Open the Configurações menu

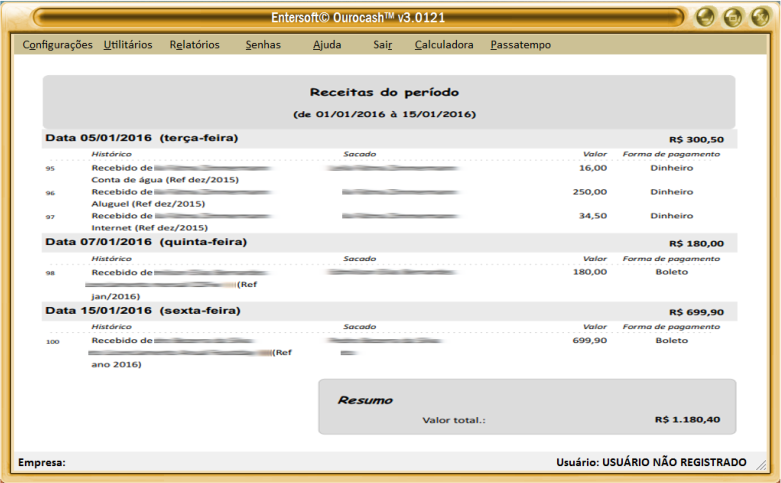point(57,45)
